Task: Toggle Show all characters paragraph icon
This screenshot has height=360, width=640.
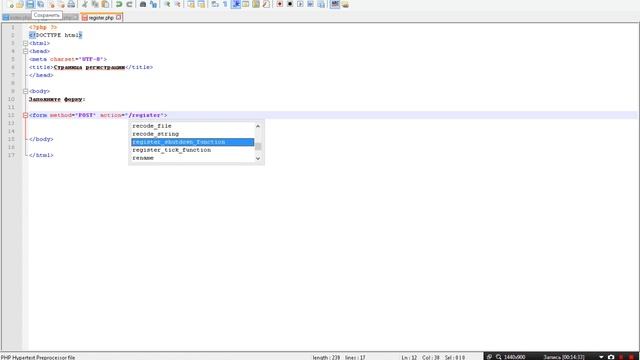Action: pos(225,4)
